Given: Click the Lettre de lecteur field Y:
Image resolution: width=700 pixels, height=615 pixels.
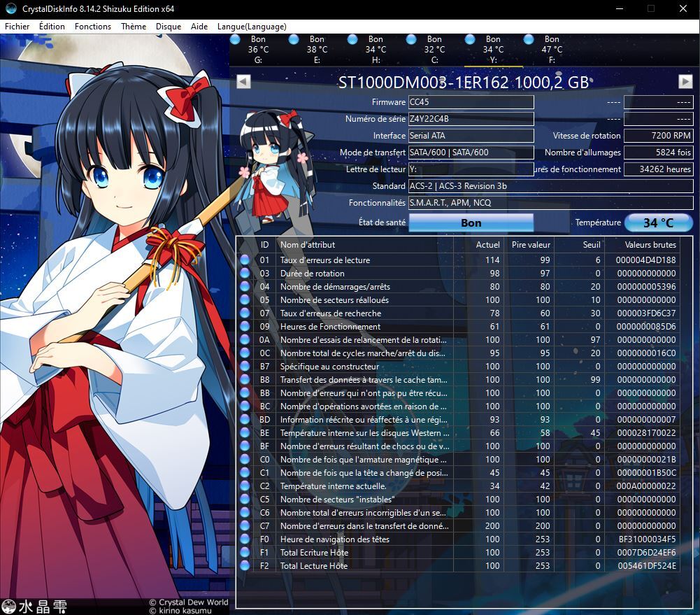Looking at the screenshot, I should [471, 169].
